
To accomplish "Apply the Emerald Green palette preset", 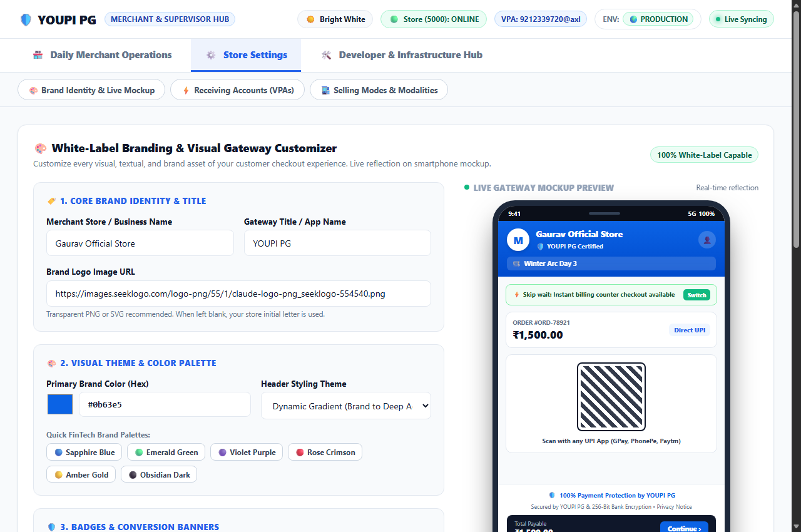I will click(166, 452).
